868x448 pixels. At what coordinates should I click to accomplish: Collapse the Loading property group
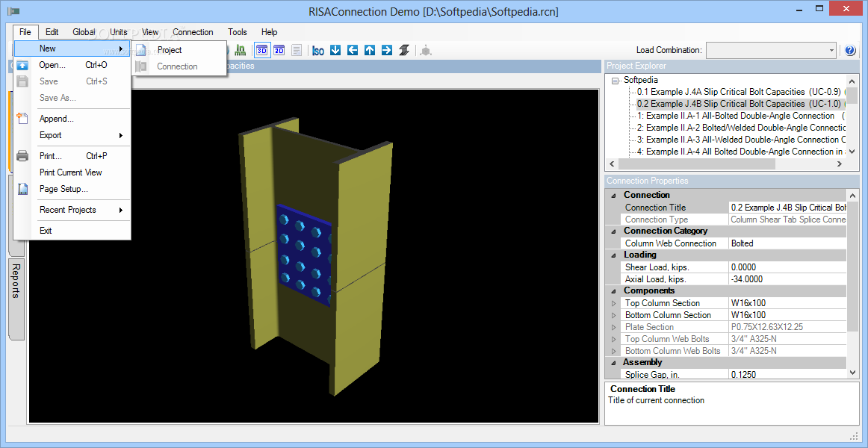(613, 255)
